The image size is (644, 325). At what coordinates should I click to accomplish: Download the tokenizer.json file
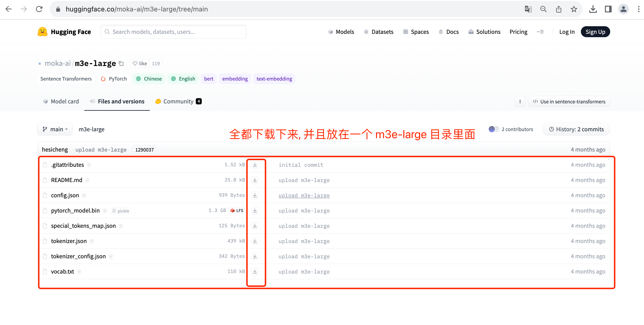[255, 241]
